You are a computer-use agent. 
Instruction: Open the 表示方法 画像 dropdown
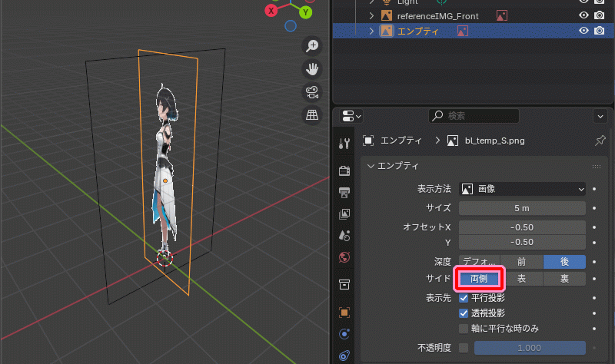click(x=523, y=188)
